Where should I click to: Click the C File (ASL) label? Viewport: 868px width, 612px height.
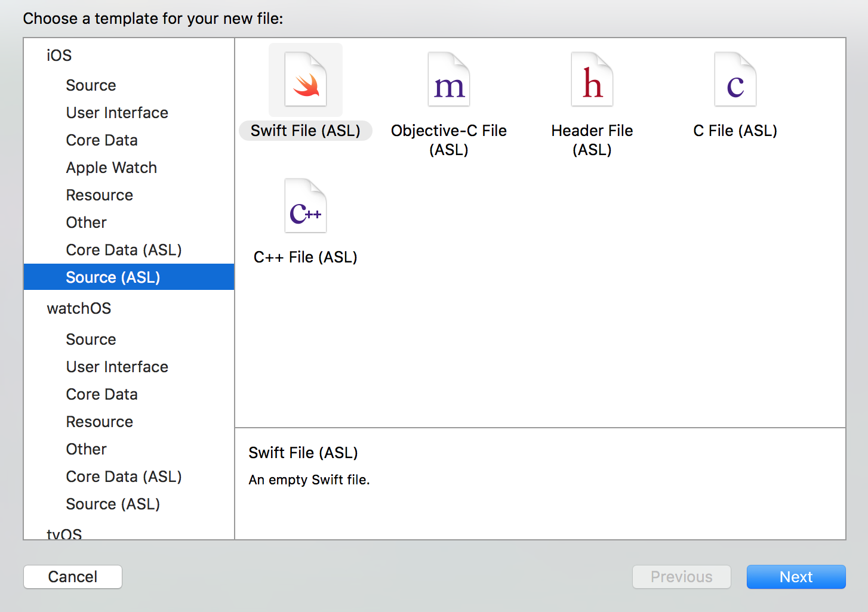735,131
